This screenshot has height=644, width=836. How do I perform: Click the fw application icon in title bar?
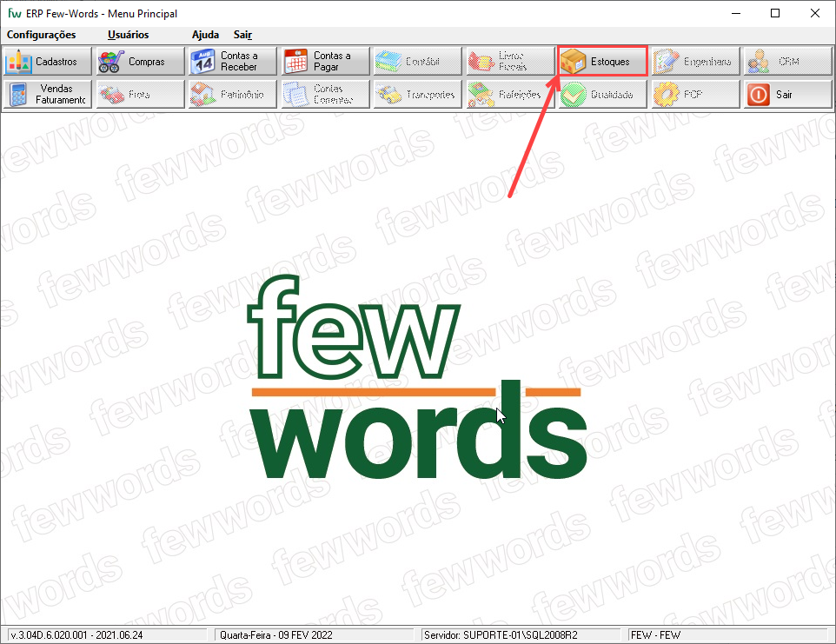coord(15,13)
